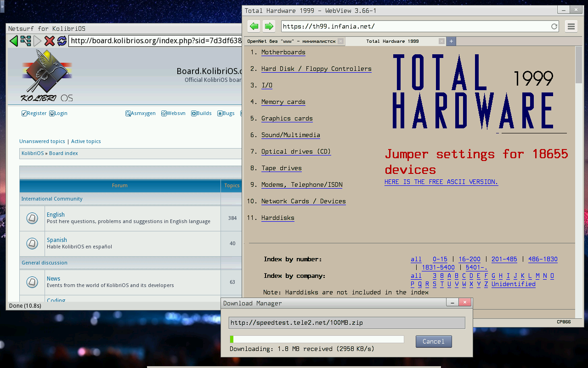Click the Download Manager URL field
The height and width of the screenshot is (368, 588).
[x=347, y=323]
